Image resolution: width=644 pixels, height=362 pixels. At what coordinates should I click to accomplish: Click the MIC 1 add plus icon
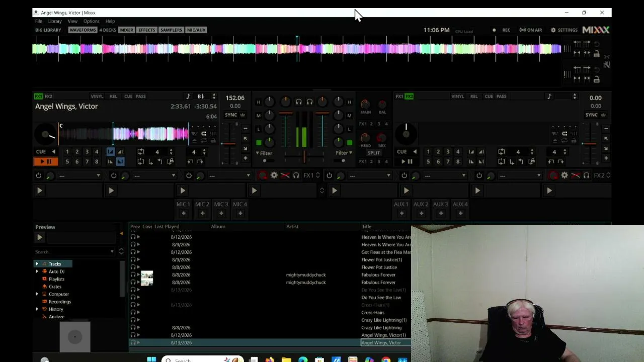coord(183,213)
